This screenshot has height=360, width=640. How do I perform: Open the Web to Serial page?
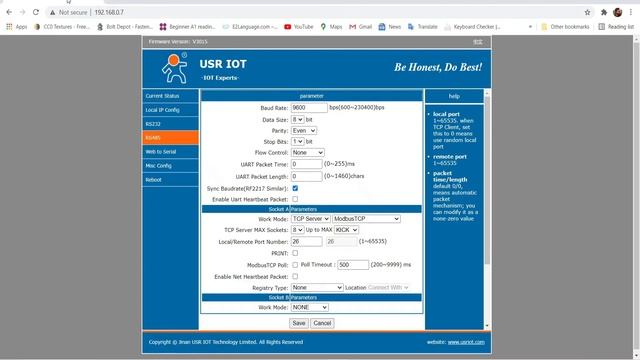point(171,152)
